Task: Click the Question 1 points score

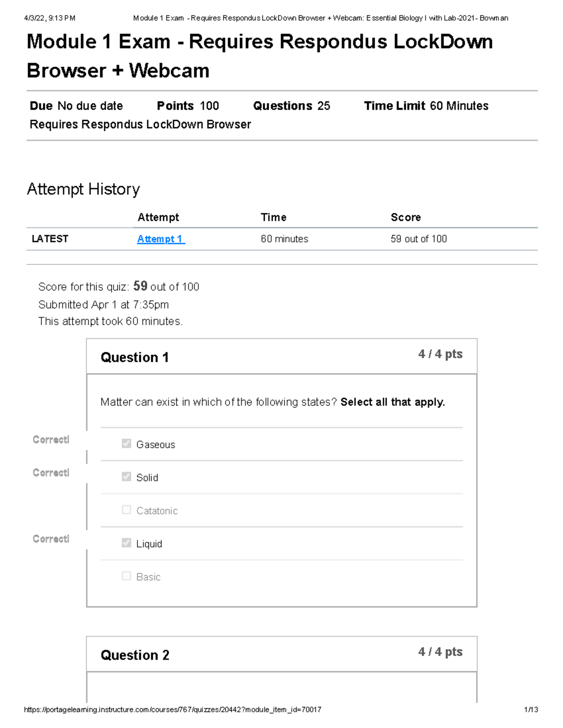Action: coord(440,354)
